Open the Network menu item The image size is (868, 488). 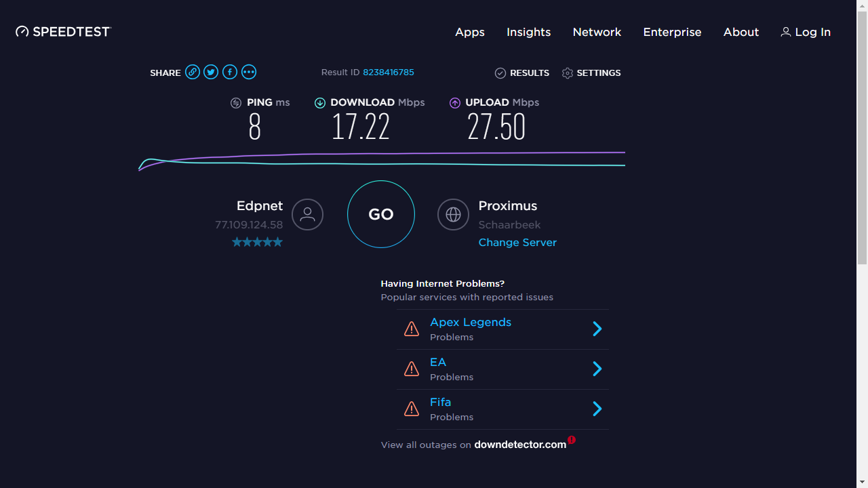click(x=597, y=32)
